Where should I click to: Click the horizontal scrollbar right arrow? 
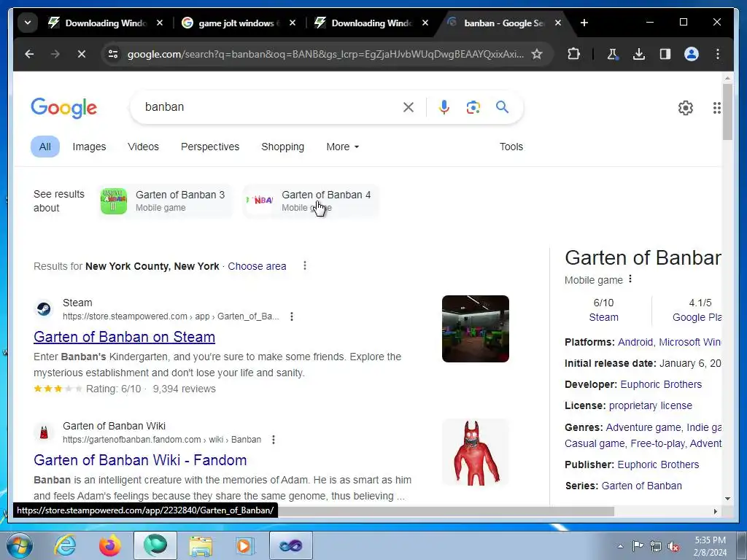pos(715,511)
